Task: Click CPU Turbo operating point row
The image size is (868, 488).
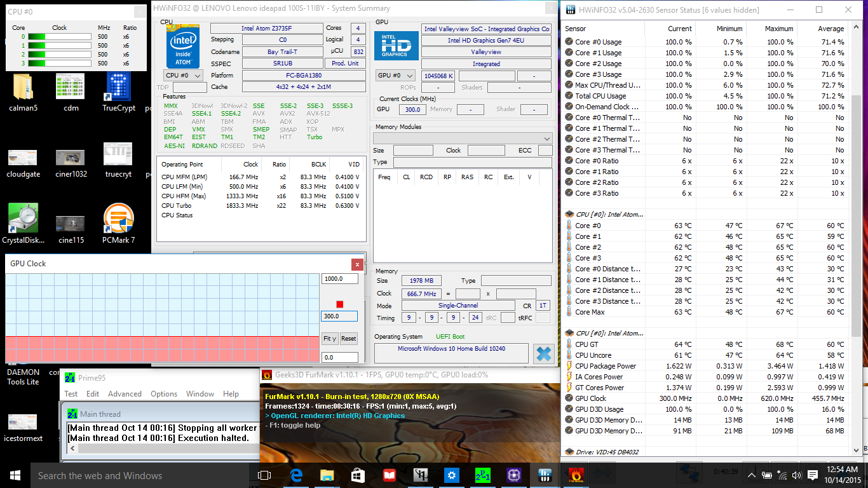Action: point(261,206)
